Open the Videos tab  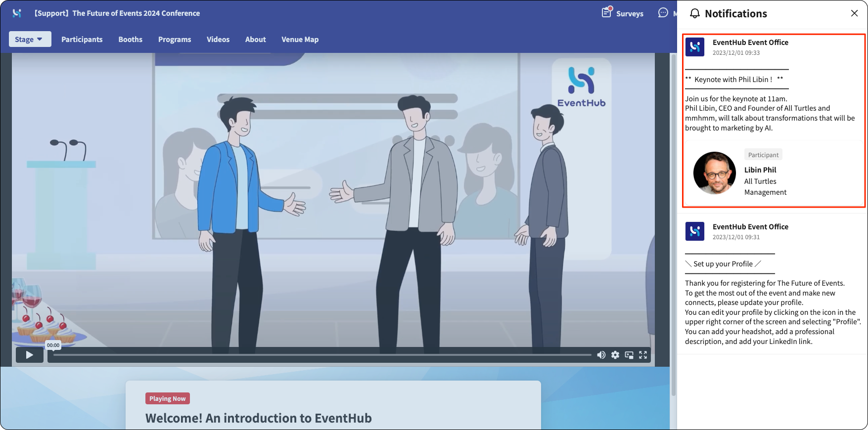pos(218,40)
